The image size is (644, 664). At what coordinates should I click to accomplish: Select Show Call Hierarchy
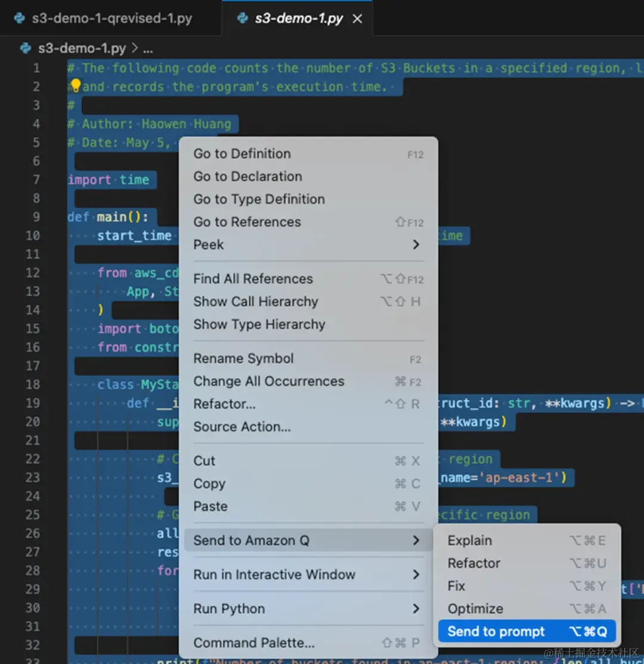coord(308,301)
